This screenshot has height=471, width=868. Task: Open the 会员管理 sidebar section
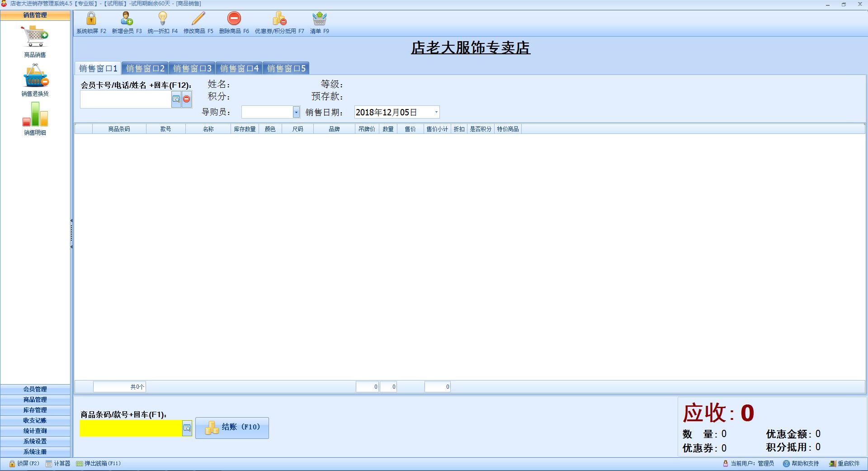[35, 389]
